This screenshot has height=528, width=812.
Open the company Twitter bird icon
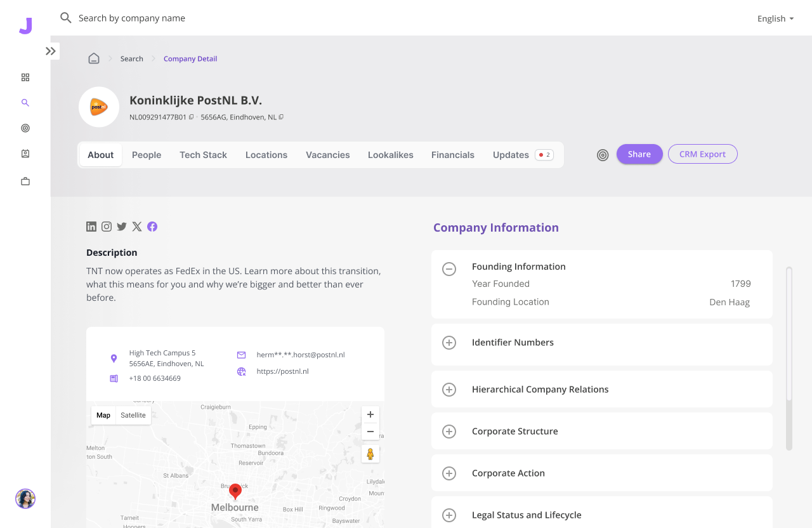(x=122, y=227)
